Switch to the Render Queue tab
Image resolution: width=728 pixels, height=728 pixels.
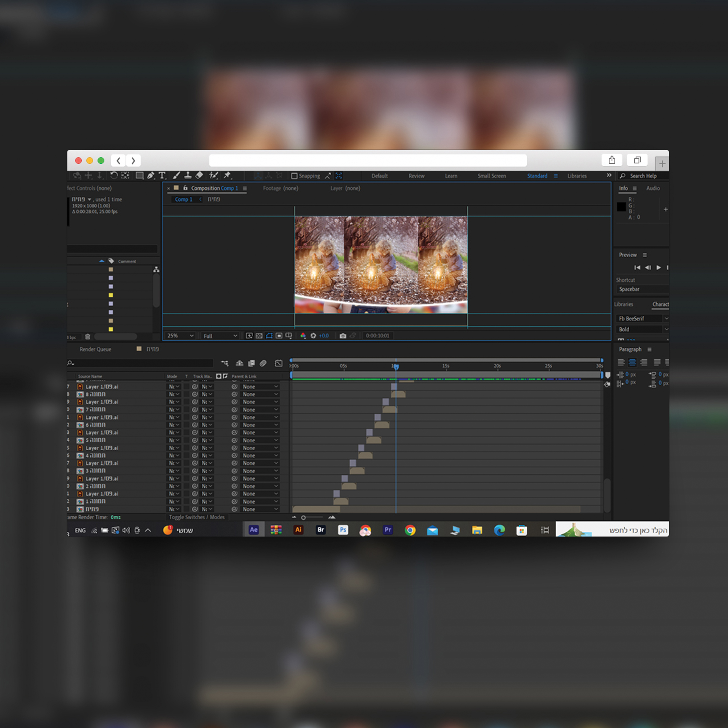[x=95, y=349]
